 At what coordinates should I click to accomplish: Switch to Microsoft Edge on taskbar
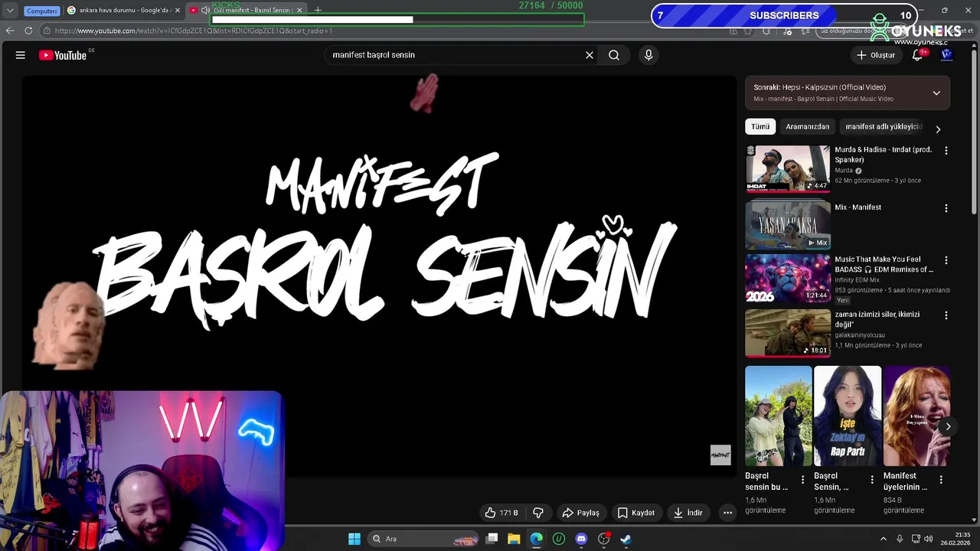(x=536, y=539)
